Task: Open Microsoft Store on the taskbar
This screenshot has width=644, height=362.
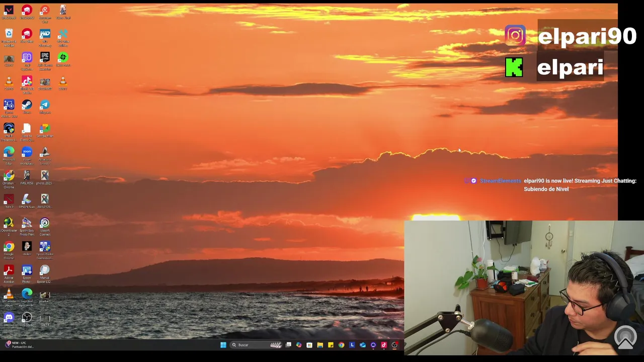Action: pyautogui.click(x=309, y=345)
